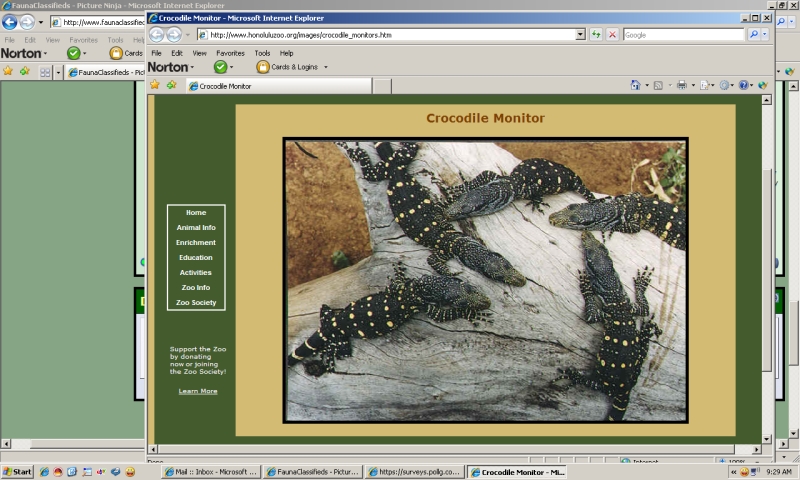This screenshot has width=800, height=480.
Task: Show hidden tray icons chevron
Action: [x=733, y=472]
